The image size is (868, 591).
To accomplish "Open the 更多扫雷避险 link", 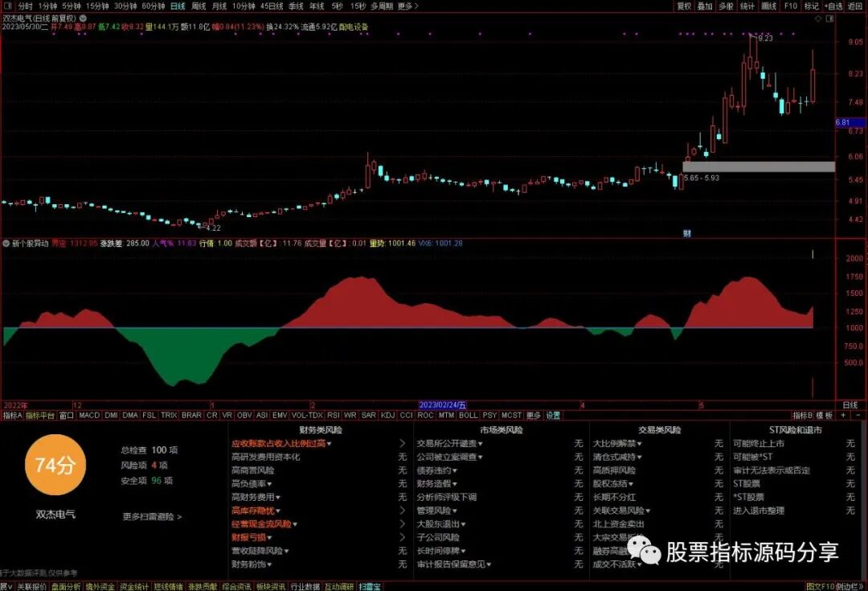I will click(x=152, y=516).
